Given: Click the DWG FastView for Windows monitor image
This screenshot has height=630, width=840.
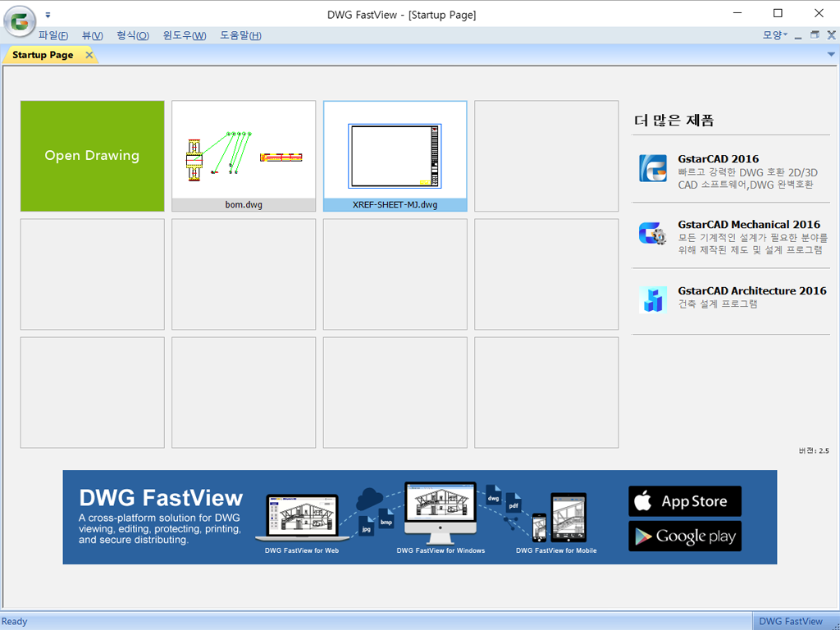Looking at the screenshot, I should point(441,514).
